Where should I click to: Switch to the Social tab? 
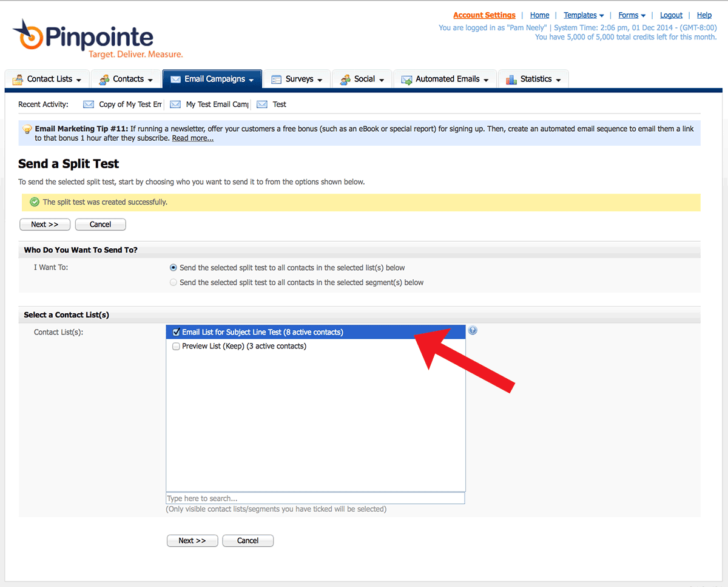tap(362, 79)
